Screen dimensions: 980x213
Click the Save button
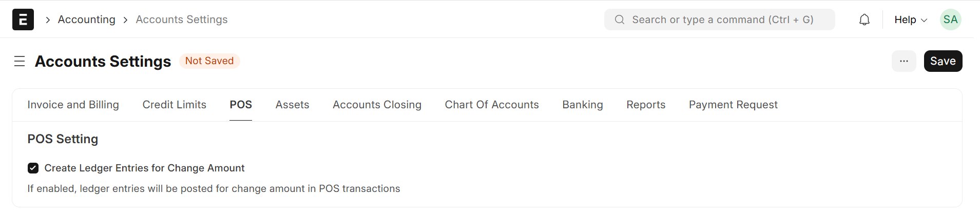tap(943, 61)
